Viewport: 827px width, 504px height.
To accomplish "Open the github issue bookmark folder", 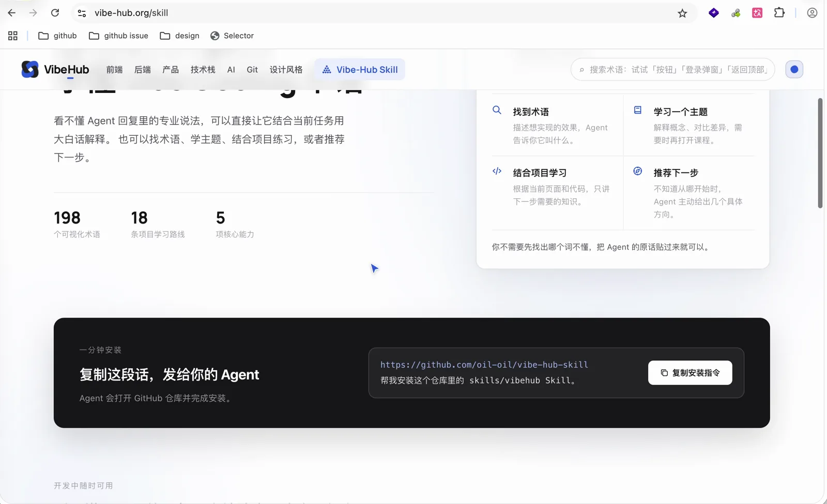I will click(x=118, y=36).
